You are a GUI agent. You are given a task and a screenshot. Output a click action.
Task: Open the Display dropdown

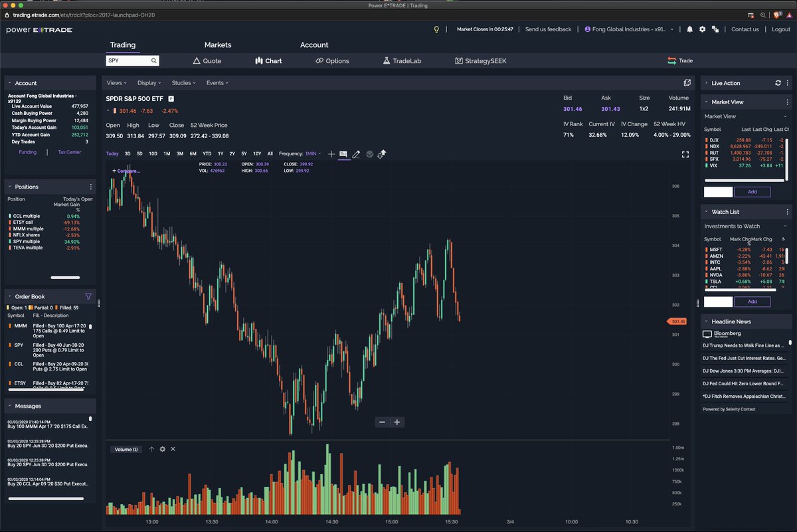149,83
